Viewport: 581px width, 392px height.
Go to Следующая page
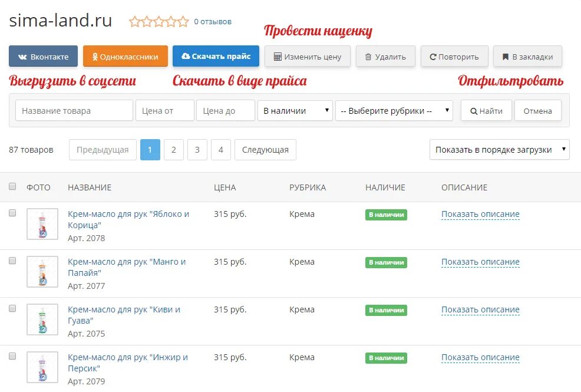click(x=265, y=150)
